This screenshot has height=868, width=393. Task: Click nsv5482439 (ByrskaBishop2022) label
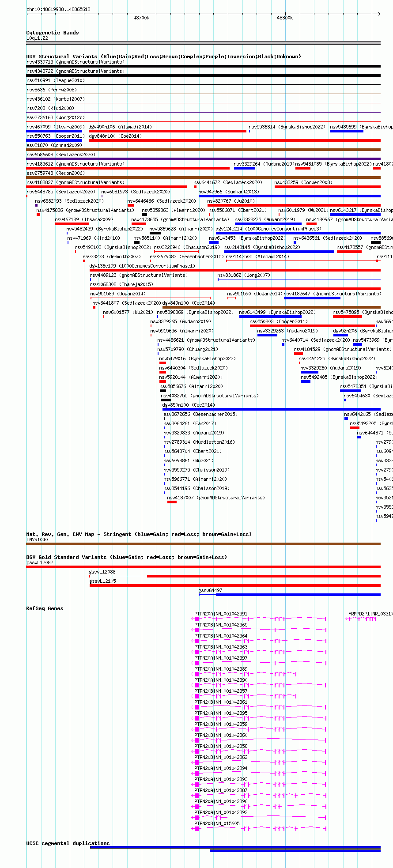105,229
